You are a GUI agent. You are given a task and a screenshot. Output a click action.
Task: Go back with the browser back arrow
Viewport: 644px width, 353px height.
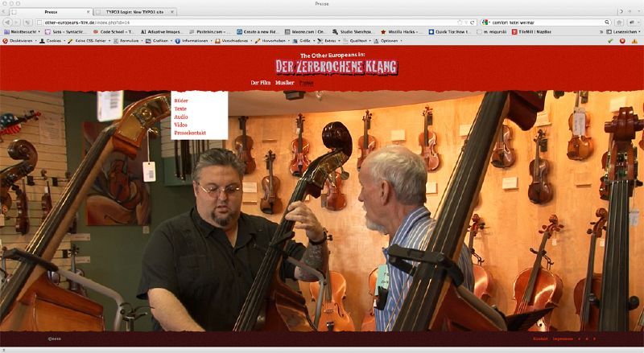point(7,23)
